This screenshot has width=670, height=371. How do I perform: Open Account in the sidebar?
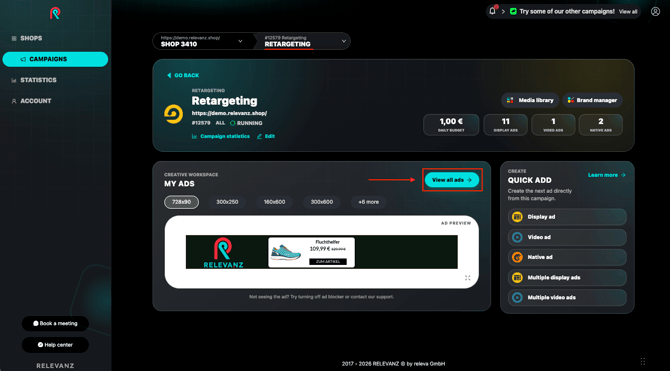click(35, 101)
